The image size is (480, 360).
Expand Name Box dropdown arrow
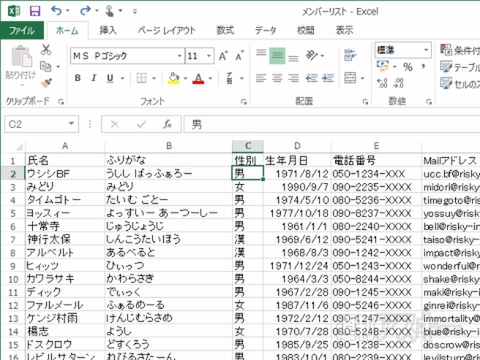pos(71,124)
